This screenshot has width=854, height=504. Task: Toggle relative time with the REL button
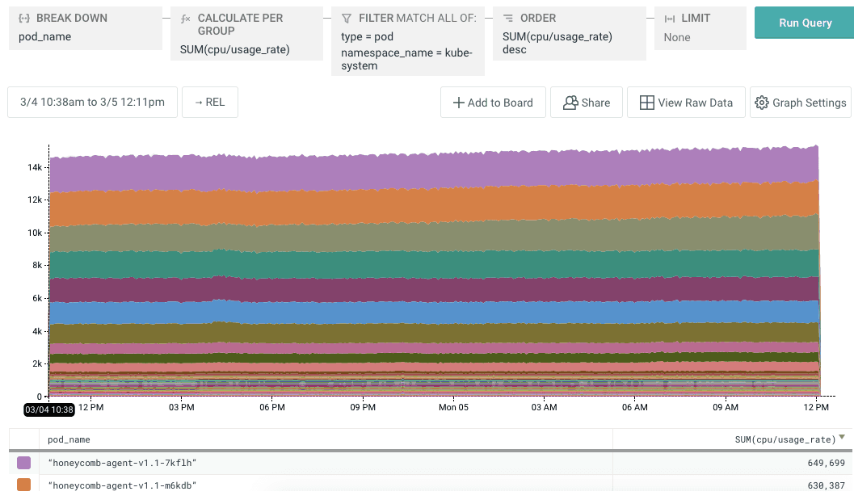[x=209, y=103]
